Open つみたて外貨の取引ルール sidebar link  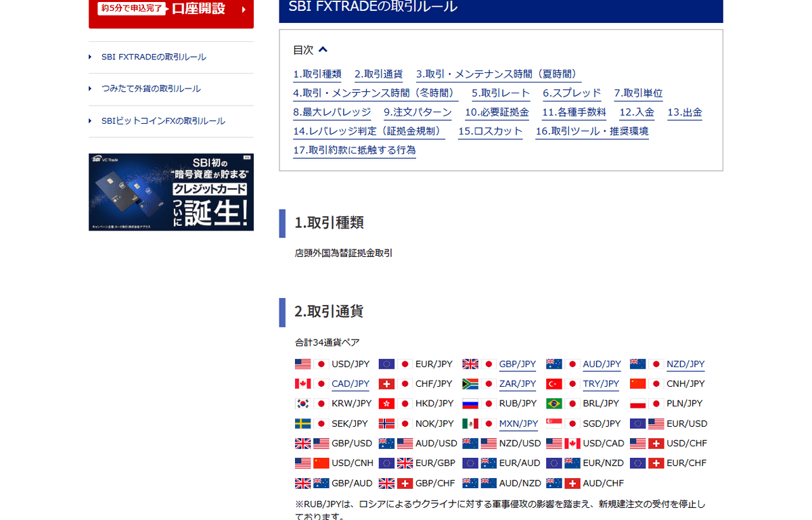point(151,89)
